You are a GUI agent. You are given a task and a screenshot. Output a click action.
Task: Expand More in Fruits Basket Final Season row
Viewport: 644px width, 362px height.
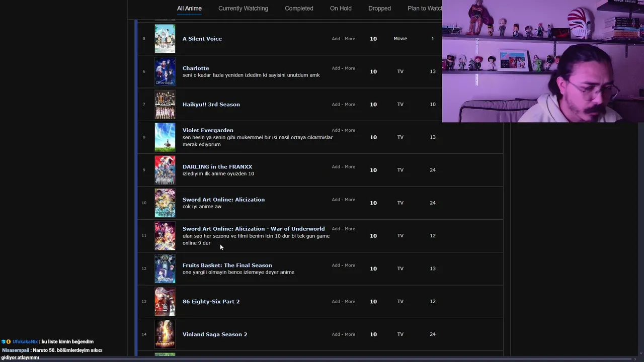(x=350, y=265)
